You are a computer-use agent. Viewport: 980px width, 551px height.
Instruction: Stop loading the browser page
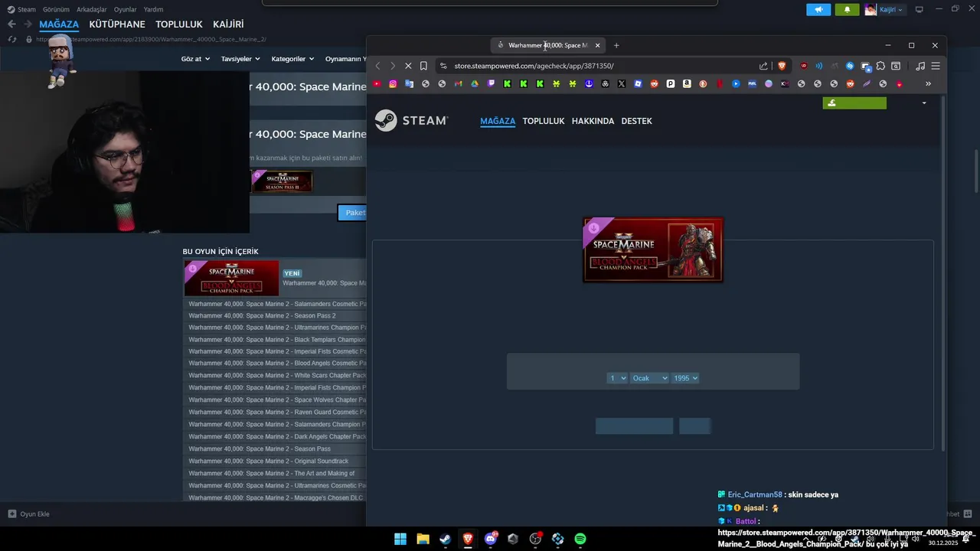408,66
